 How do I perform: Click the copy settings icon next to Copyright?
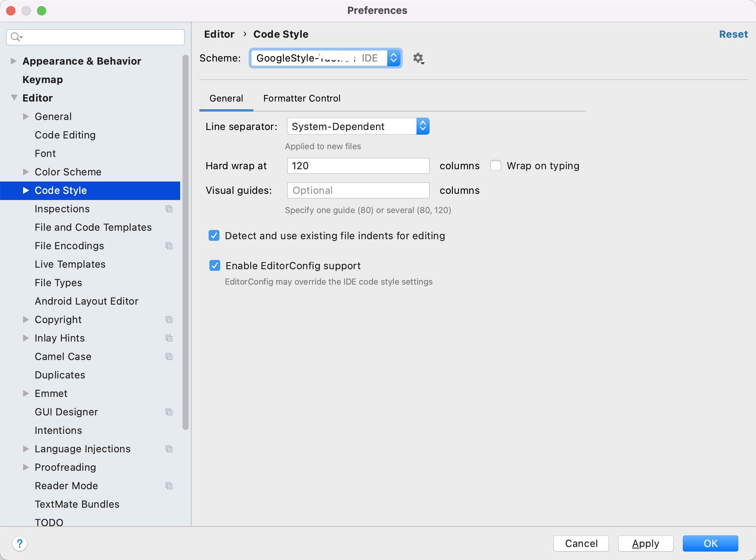pyautogui.click(x=169, y=319)
